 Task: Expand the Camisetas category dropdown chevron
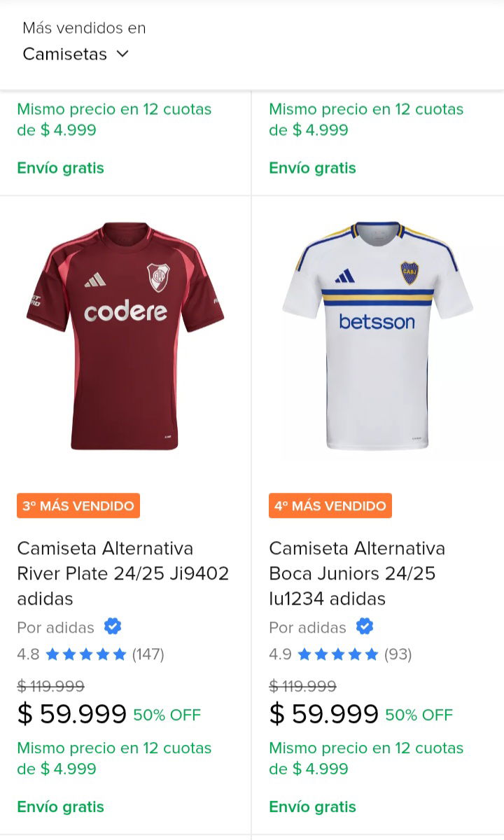pyautogui.click(x=122, y=54)
